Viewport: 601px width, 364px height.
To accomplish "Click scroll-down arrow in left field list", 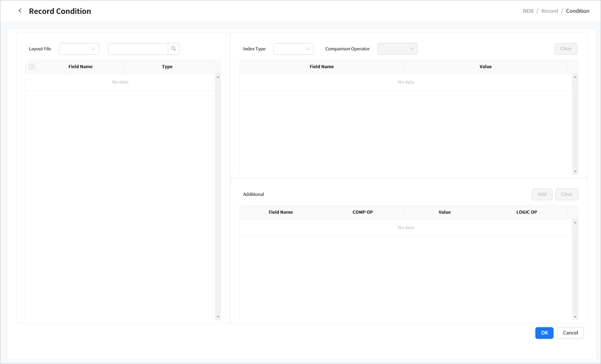I will tap(218, 317).
